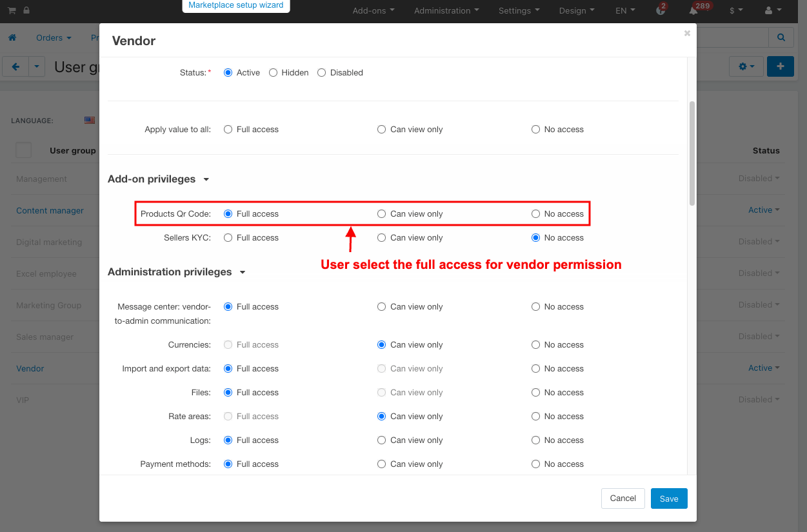Click the blue plus add button

click(x=780, y=66)
